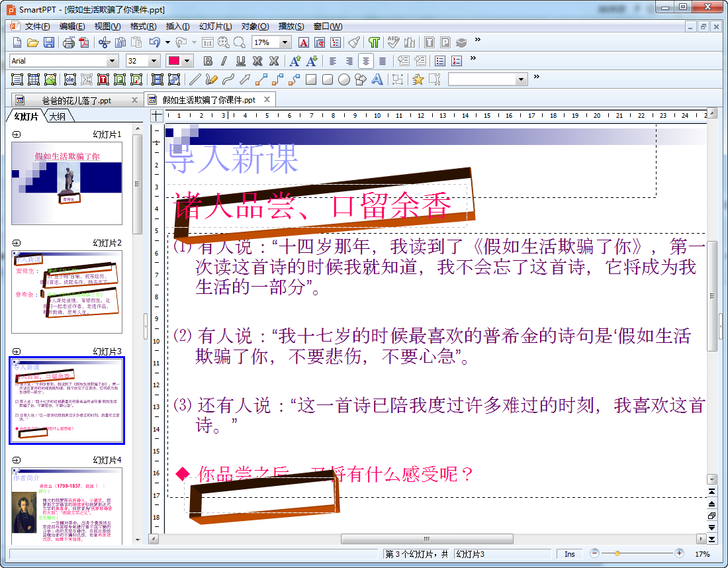Insert a picture frame
728x568 pixels.
coord(50,79)
